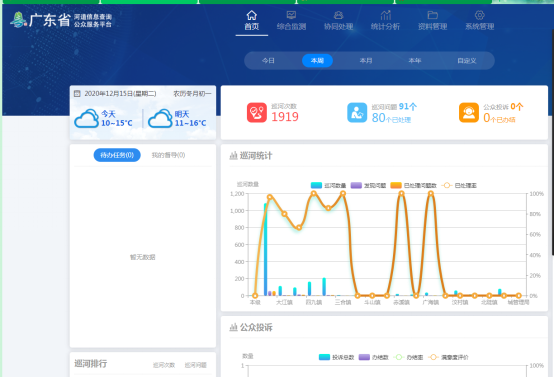554x377 pixels.
Task: Click chart icon beside 巡河统计 title
Action: coord(233,156)
